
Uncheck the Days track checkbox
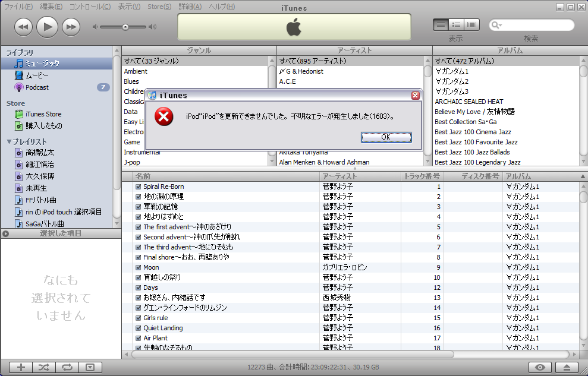pyautogui.click(x=138, y=287)
